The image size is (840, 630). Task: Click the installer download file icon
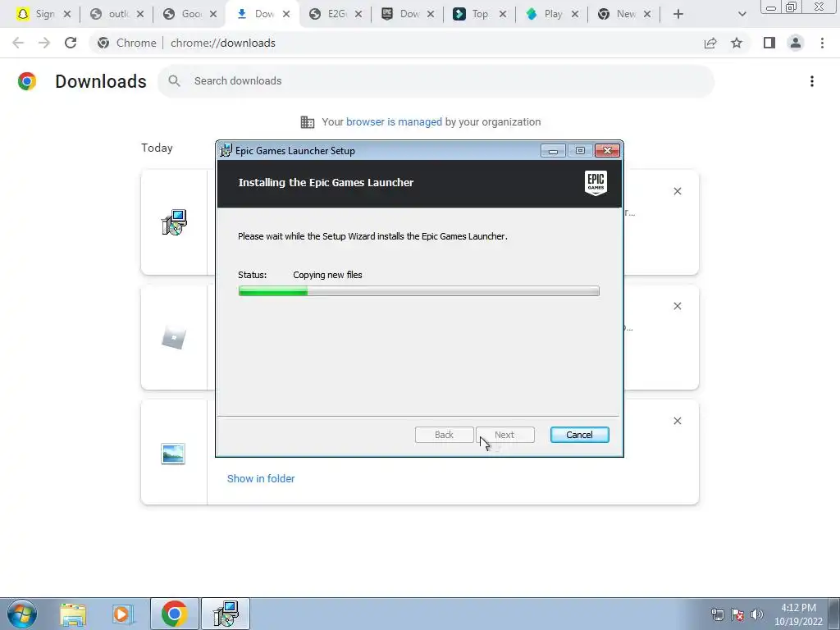tap(174, 222)
